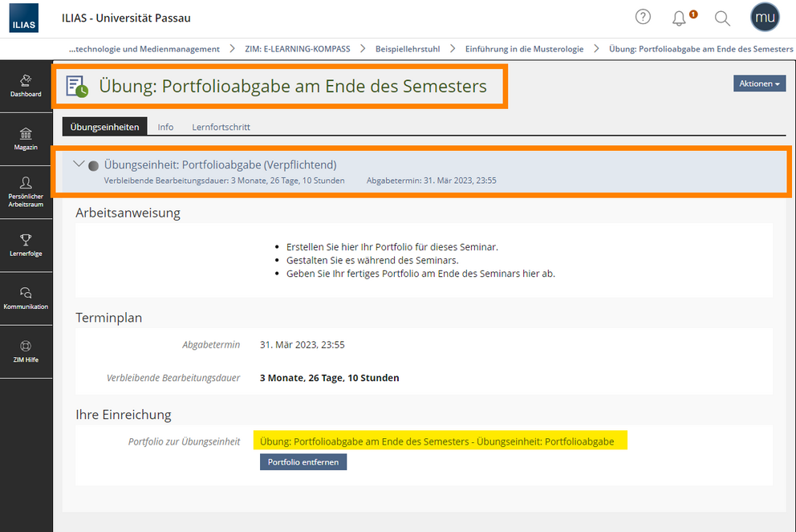The image size is (796, 532).
Task: Switch to the Lernfortschritt tab
Action: pos(221,127)
